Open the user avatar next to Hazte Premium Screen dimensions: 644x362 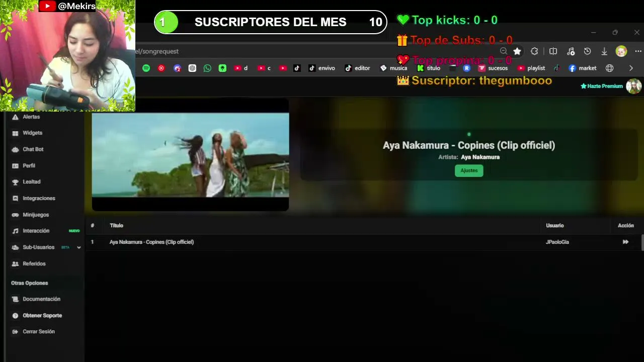(634, 86)
